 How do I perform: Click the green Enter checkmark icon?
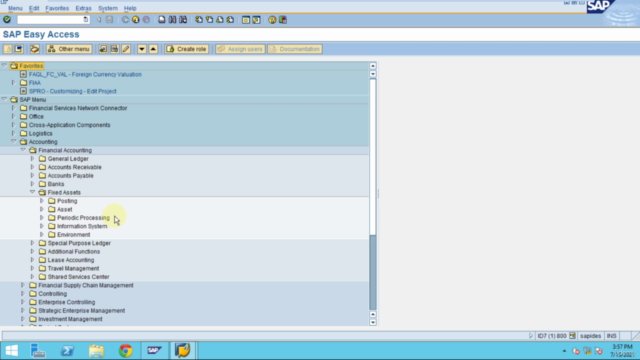(x=7, y=20)
